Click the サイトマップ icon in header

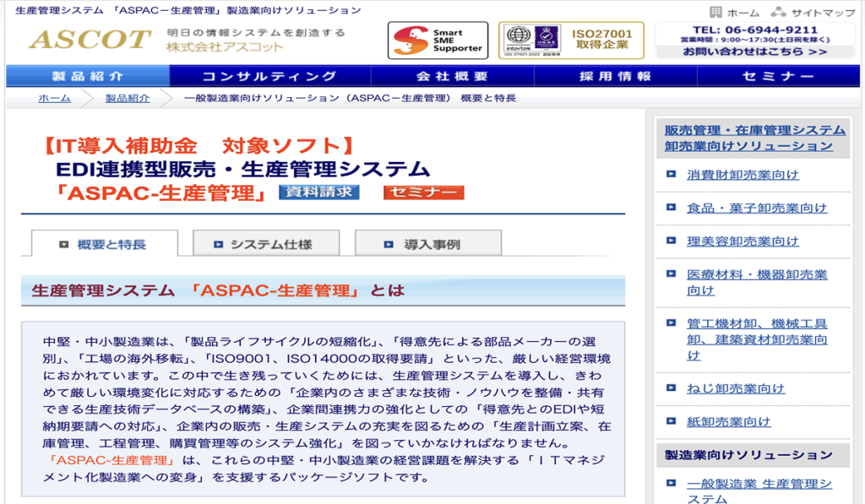(x=778, y=12)
